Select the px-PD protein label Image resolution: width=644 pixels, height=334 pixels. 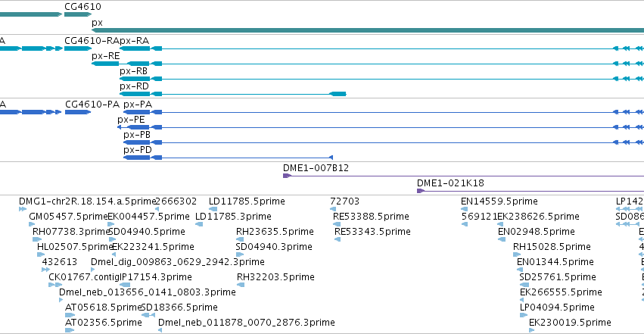point(138,150)
